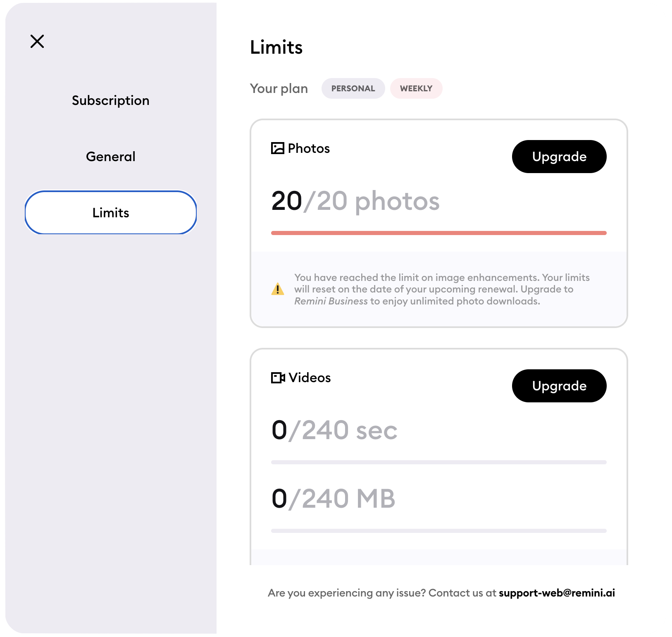This screenshot has height=637, width=672.
Task: Click the 0/240 MB counter
Action: click(x=333, y=499)
